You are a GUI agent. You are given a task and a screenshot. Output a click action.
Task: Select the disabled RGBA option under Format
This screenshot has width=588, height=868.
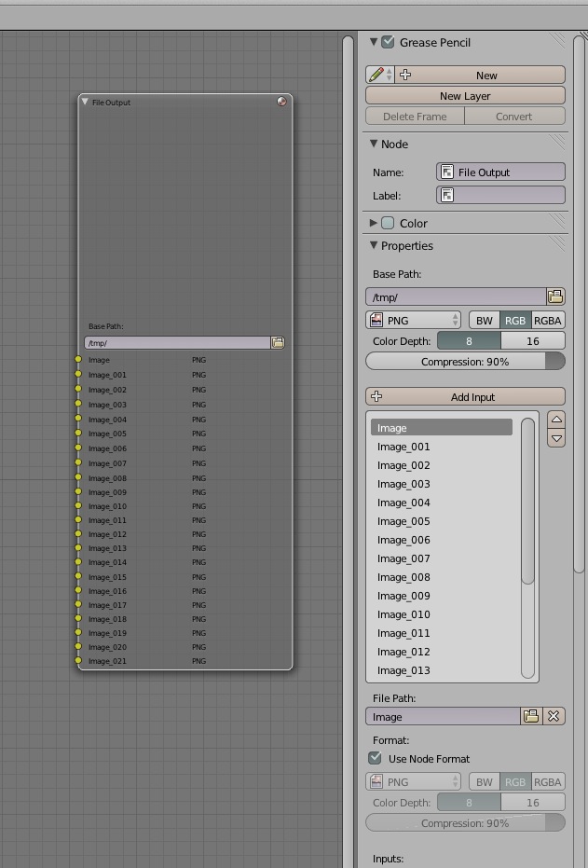pyautogui.click(x=548, y=781)
